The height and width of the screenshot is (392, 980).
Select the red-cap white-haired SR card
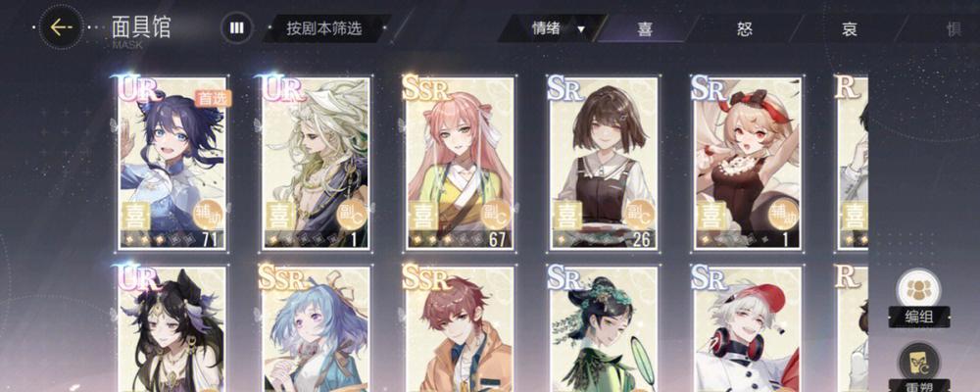click(748, 329)
